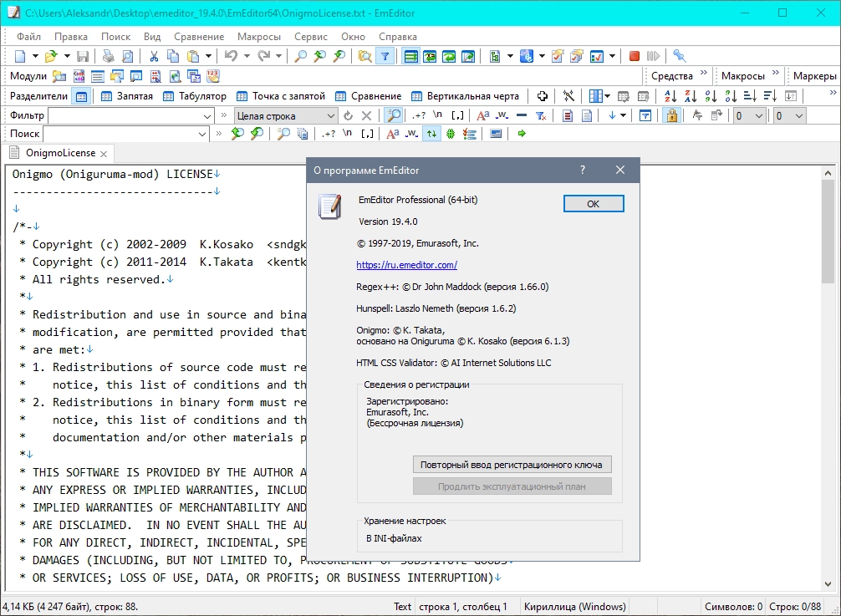The height and width of the screenshot is (616, 841).
Task: Open Find in Files icon
Action: (364, 56)
